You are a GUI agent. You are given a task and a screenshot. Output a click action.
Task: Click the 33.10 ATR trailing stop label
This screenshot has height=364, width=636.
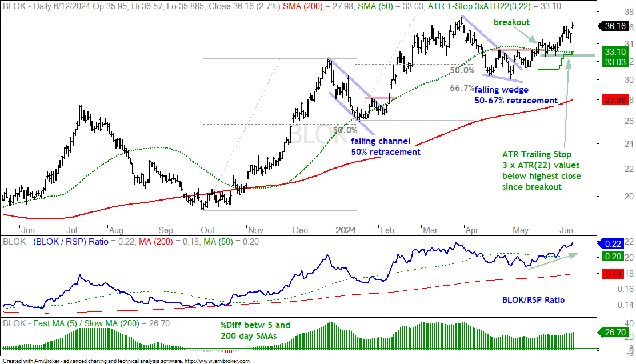[614, 52]
